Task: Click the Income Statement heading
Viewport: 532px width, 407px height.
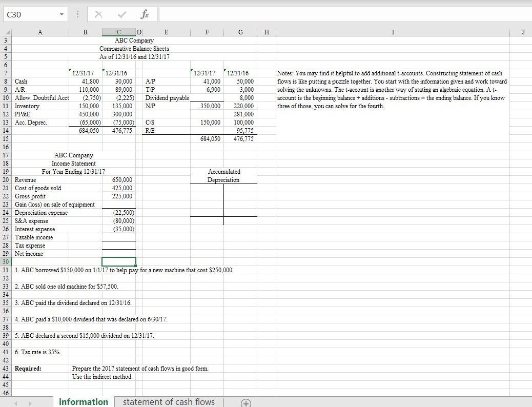Action: [74, 164]
